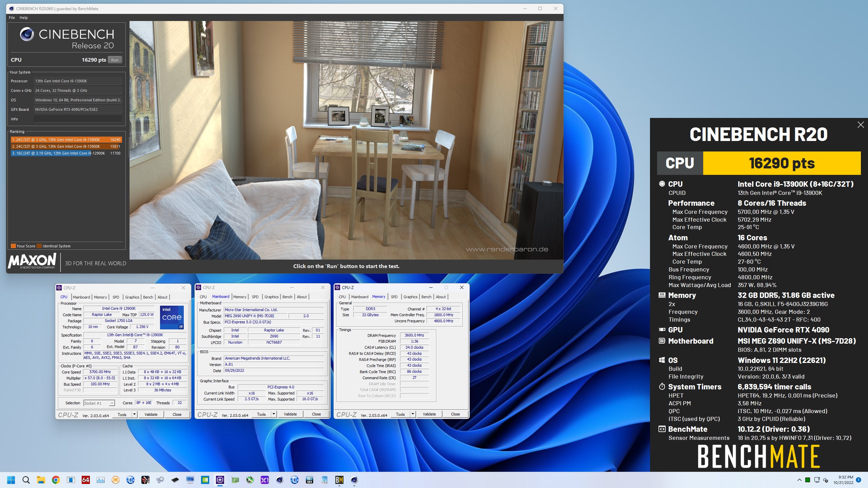This screenshot has width=868, height=488.
Task: Open the Socket #1 selection dropdown
Action: (x=99, y=403)
